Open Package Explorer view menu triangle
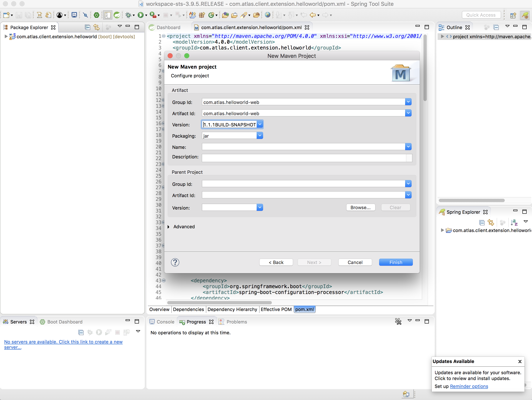Image resolution: width=532 pixels, height=400 pixels. (120, 26)
